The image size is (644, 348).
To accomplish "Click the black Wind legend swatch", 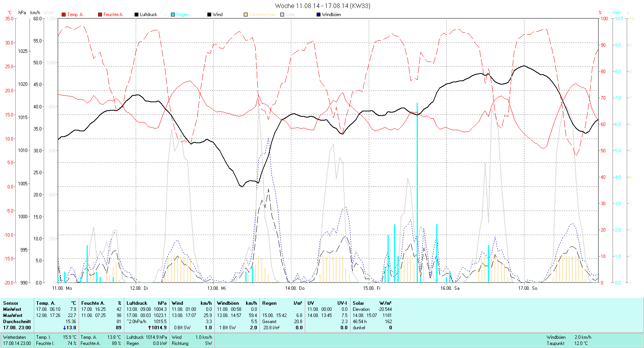I will (209, 15).
